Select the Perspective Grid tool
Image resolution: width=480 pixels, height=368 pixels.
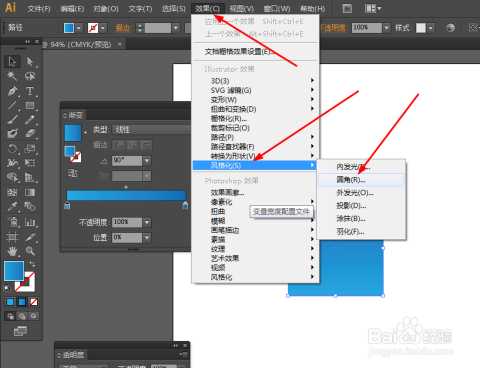click(x=30, y=177)
